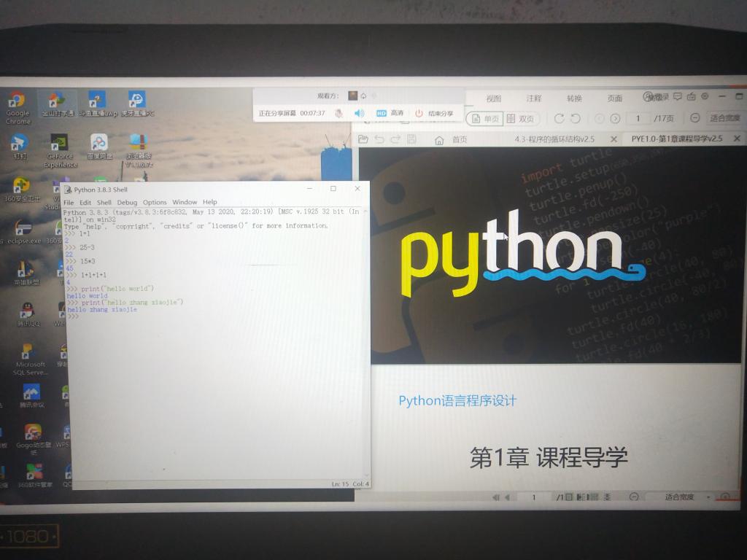747x560 pixels.
Task: Toggle the speaker sound in sharing bar
Action: [359, 113]
